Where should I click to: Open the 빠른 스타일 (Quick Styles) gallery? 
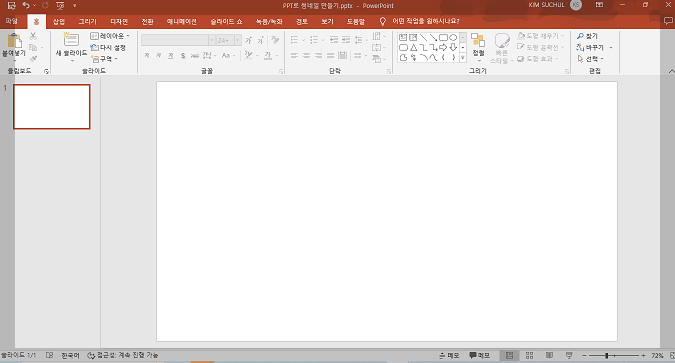click(502, 48)
